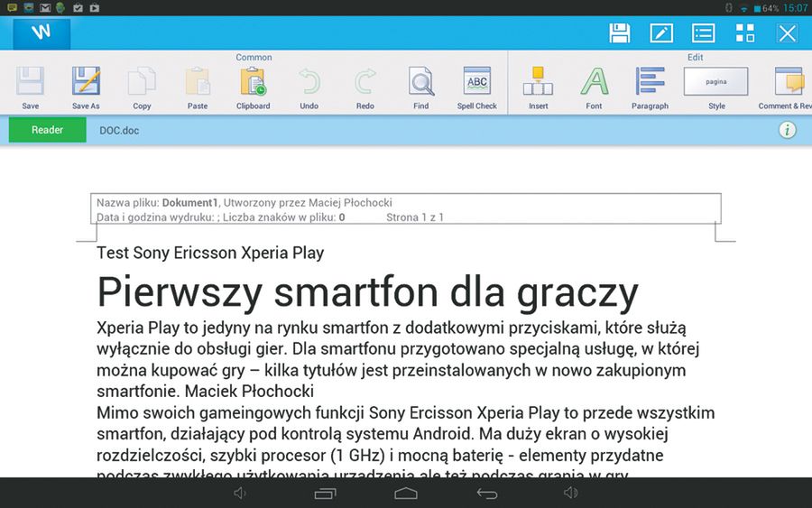Click the Paste tool

(x=198, y=88)
